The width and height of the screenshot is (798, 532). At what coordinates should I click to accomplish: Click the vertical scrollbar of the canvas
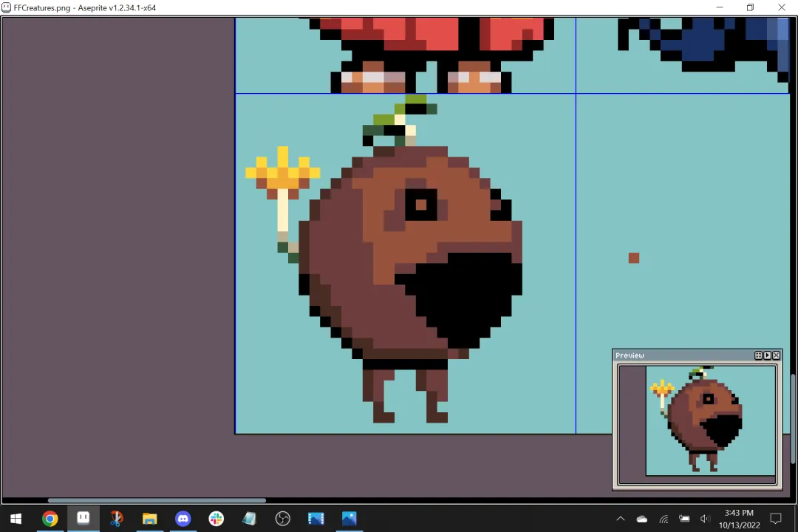[793, 419]
